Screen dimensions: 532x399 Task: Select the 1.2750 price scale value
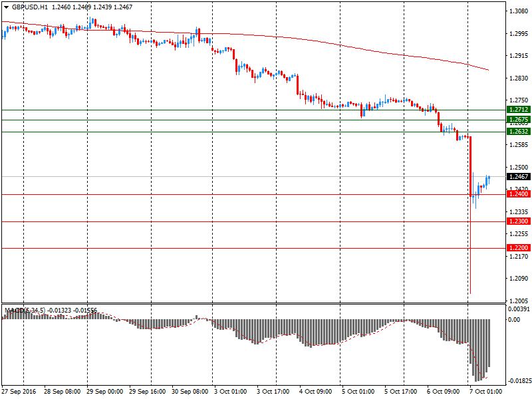click(519, 100)
